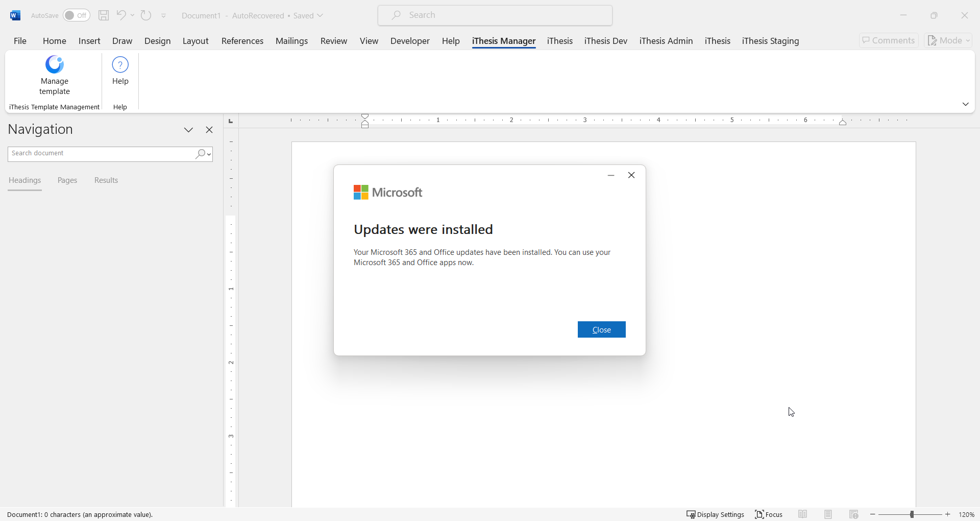
Task: Expand Navigation pane task options
Action: 188,130
